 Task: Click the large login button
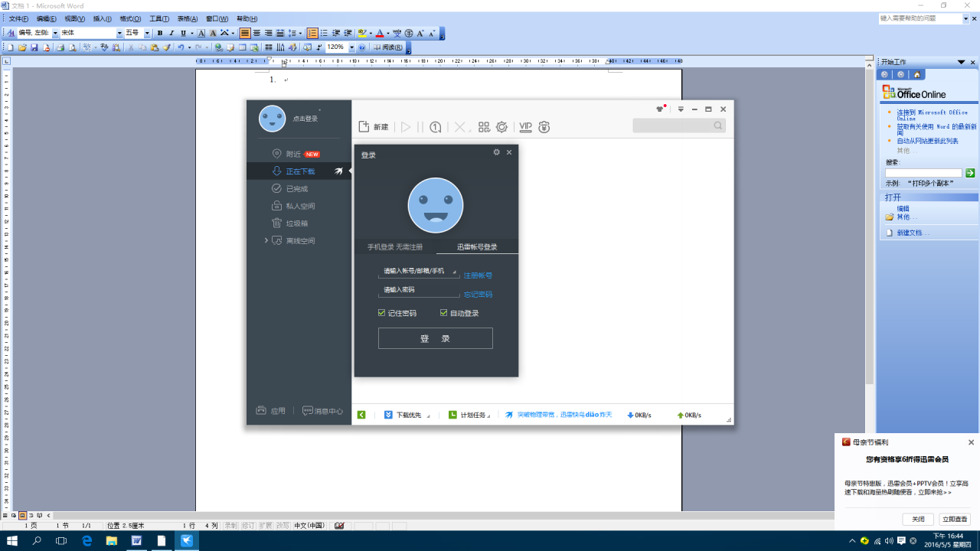435,338
